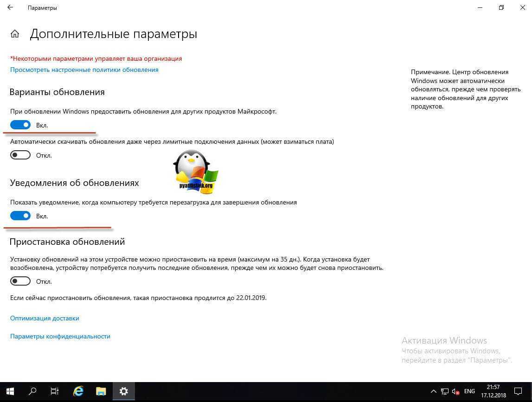Open the 'Параметры конфиденциальности' link
The width and height of the screenshot is (532, 402).
[x=60, y=336]
